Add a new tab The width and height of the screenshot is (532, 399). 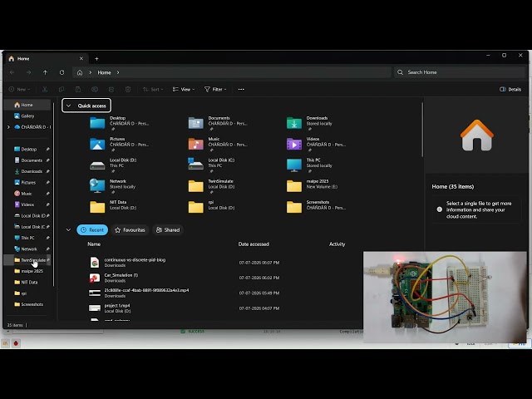point(96,59)
